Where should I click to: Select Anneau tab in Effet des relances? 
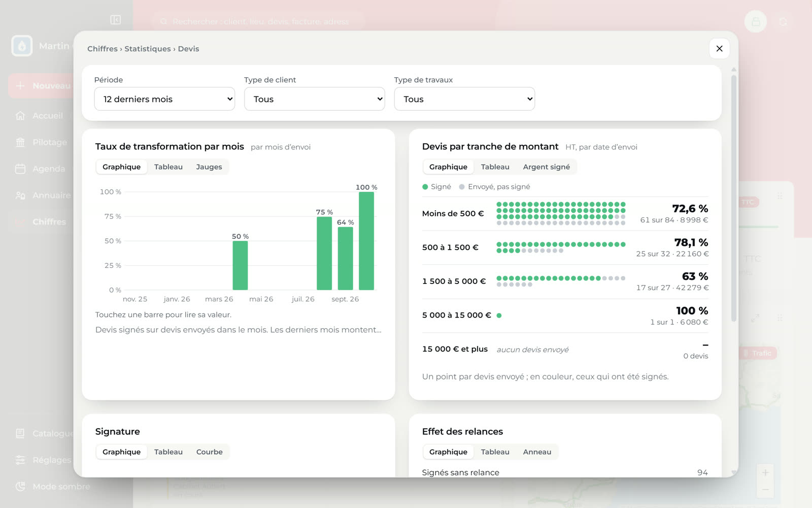coord(537,452)
